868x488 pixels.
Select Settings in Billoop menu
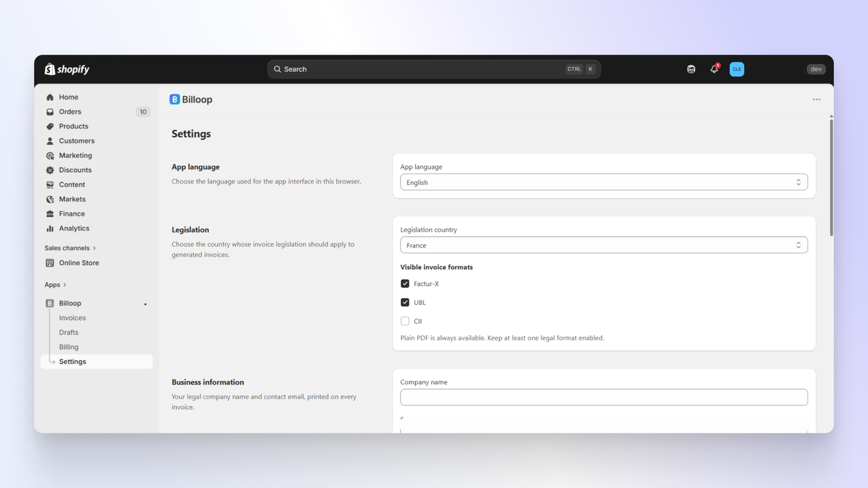click(x=97, y=362)
